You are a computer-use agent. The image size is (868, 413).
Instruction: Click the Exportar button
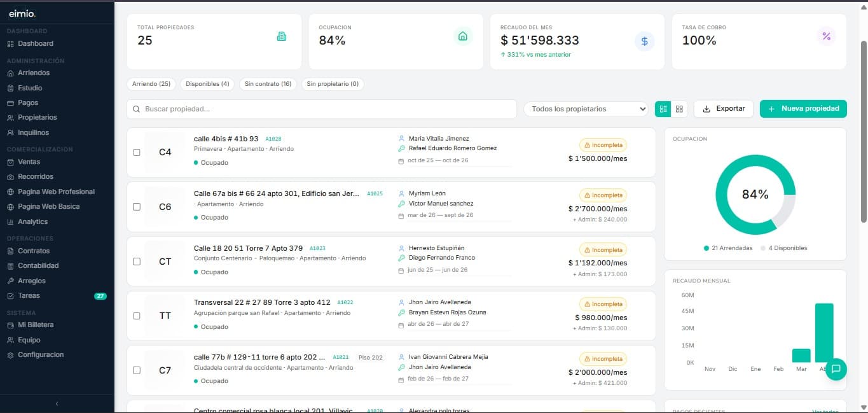point(723,108)
